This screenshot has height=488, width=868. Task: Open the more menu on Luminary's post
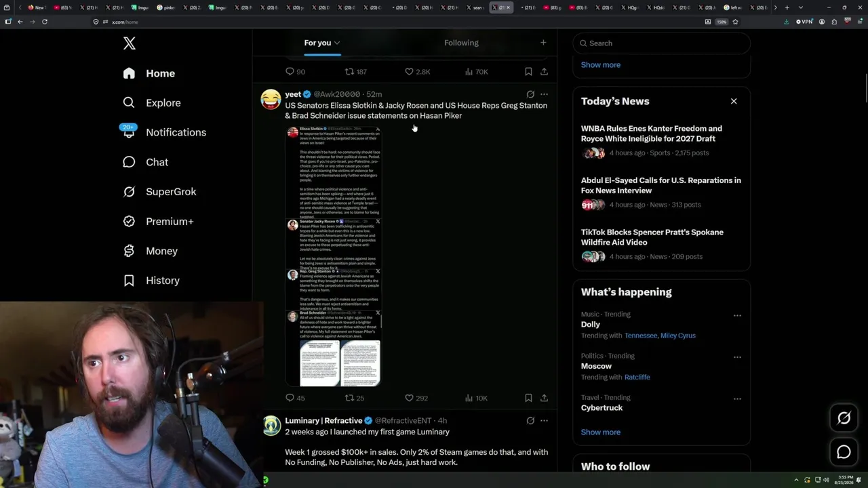point(544,420)
